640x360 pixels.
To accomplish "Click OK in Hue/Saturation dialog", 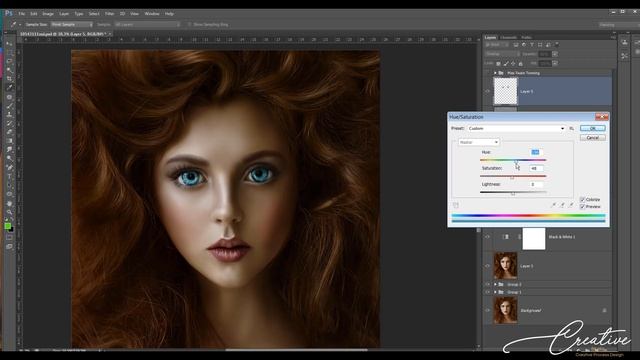I will [x=593, y=128].
